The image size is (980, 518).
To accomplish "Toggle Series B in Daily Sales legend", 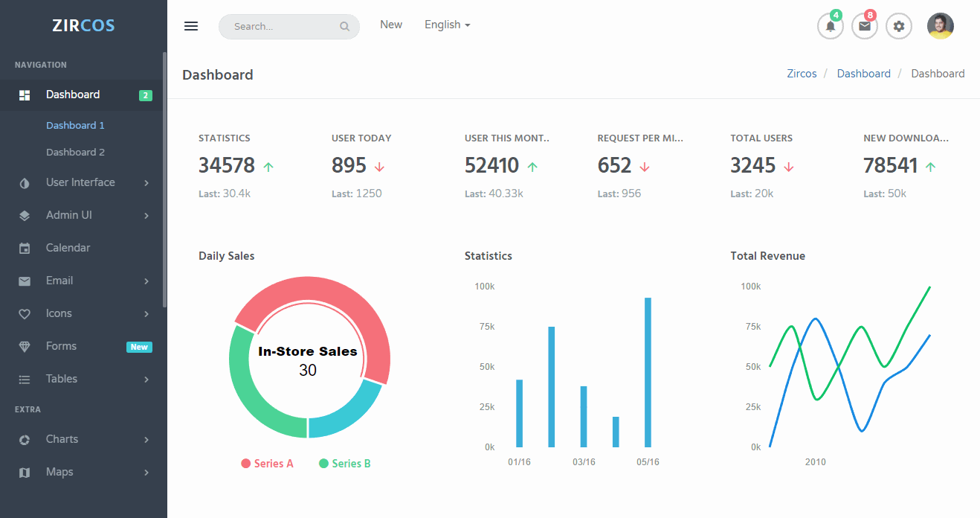I will pos(345,463).
